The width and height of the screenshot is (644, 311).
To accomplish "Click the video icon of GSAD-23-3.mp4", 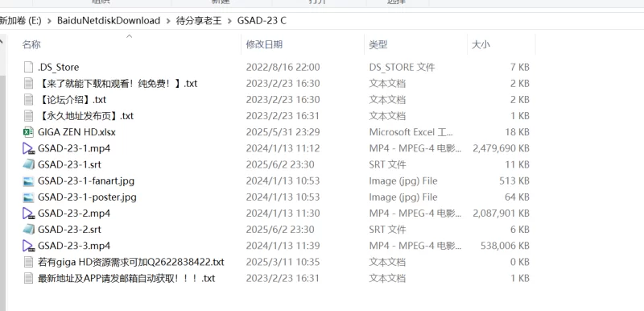I will 28,246.
